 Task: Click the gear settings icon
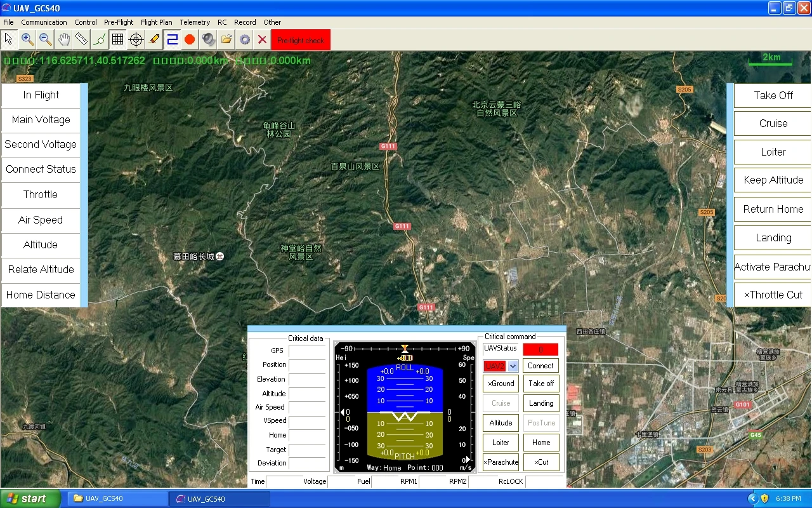tap(244, 39)
